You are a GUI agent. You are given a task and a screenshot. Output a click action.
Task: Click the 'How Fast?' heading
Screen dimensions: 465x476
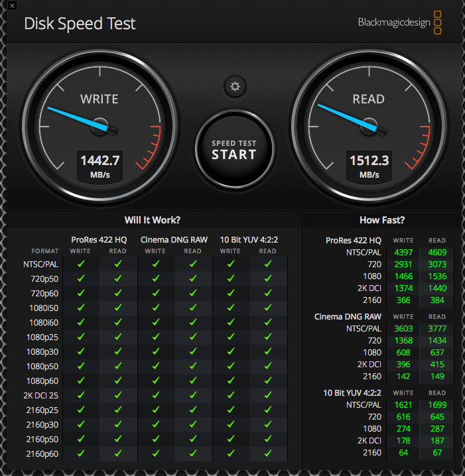[x=382, y=220]
